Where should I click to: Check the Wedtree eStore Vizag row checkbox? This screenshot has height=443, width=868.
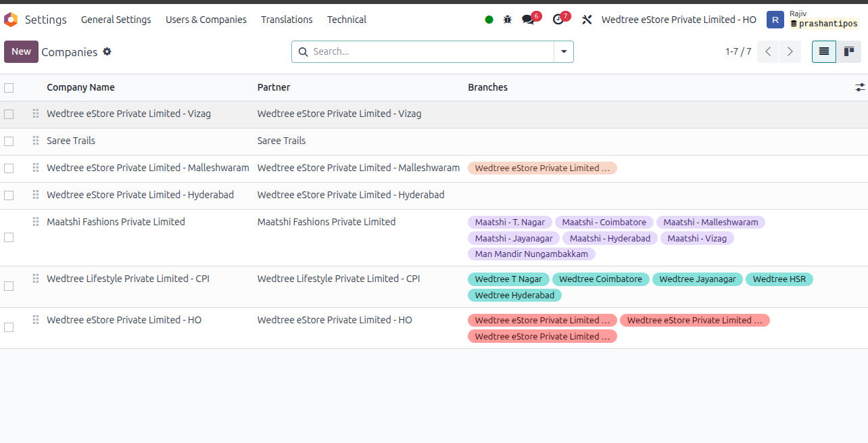(9, 114)
